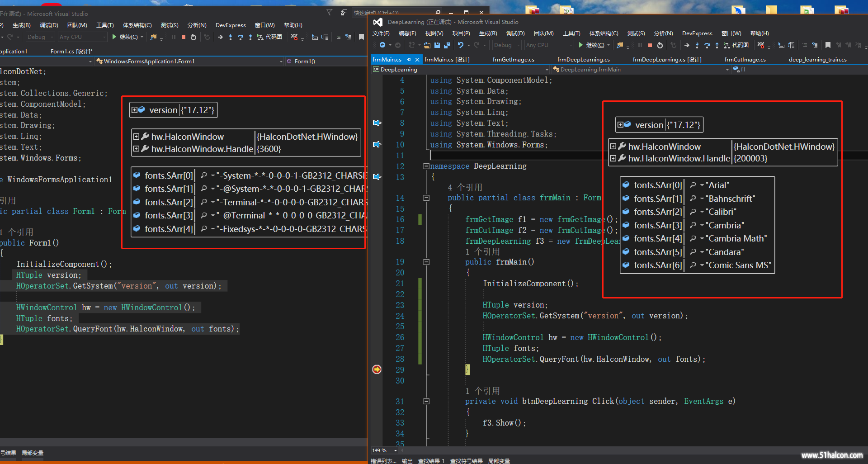Collapse frmMain class outline at line 14
Image resolution: width=868 pixels, height=464 pixels.
click(x=426, y=198)
